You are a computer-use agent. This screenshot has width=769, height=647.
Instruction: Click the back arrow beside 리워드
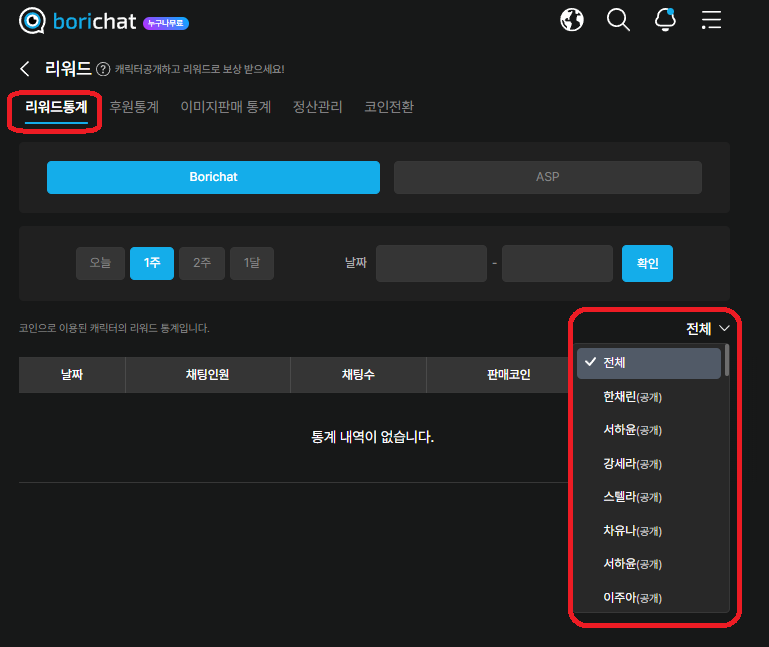[x=25, y=68]
